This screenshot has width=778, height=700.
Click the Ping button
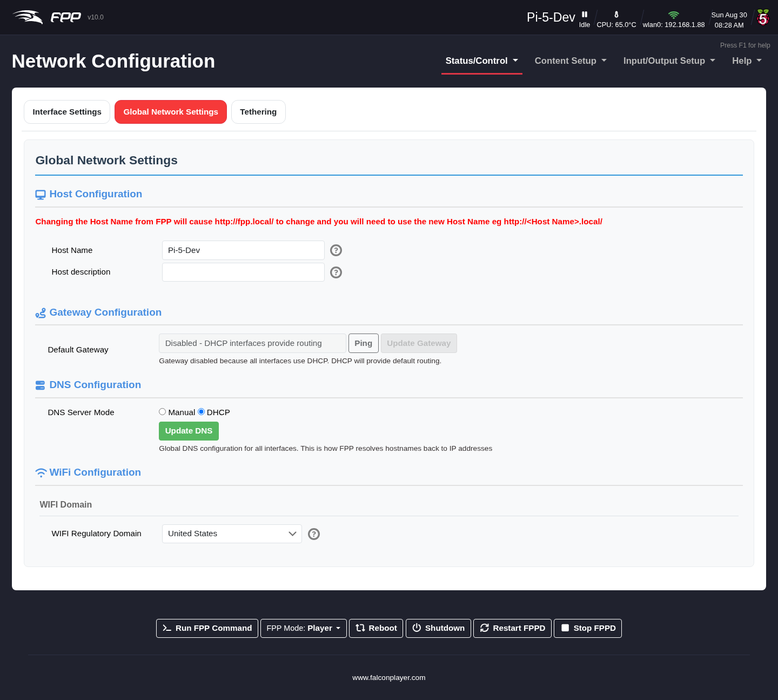click(x=364, y=343)
